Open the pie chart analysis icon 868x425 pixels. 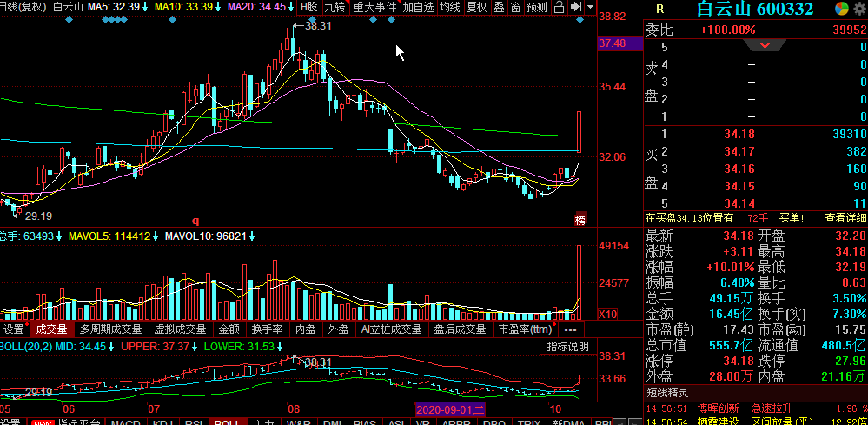tap(841, 9)
